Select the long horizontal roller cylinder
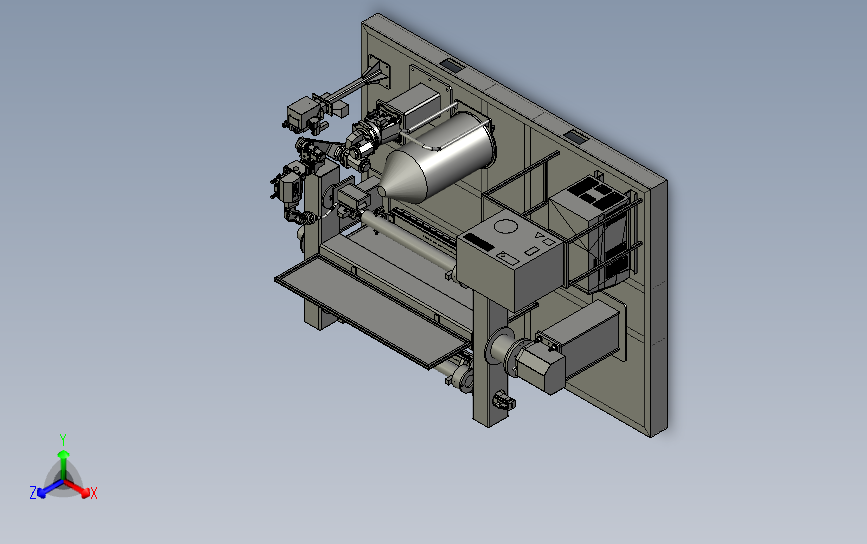The width and height of the screenshot is (867, 544). [408, 242]
